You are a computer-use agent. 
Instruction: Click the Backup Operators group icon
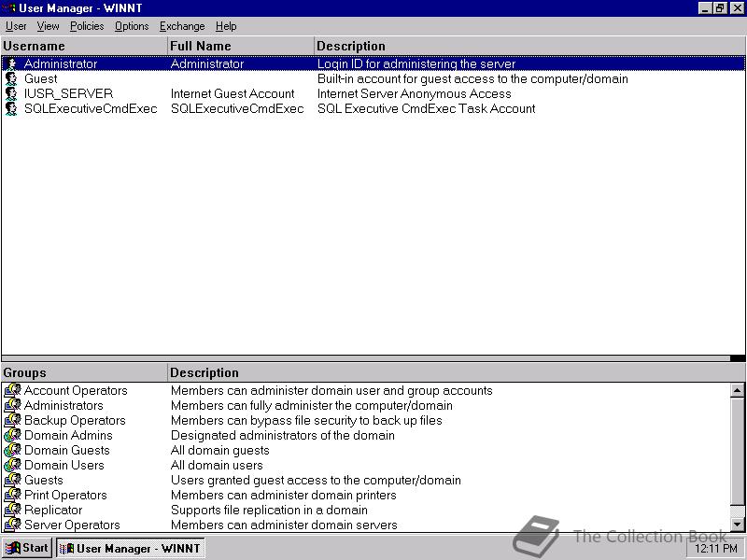tap(13, 421)
